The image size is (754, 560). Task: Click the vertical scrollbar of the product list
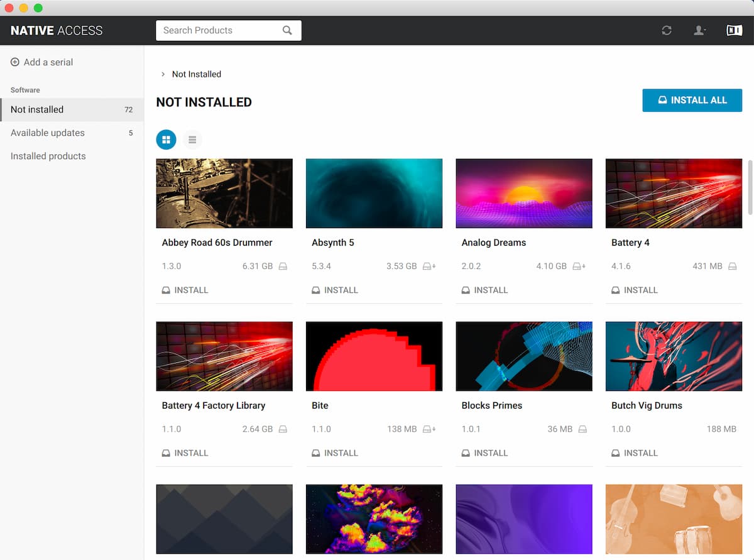click(750, 187)
